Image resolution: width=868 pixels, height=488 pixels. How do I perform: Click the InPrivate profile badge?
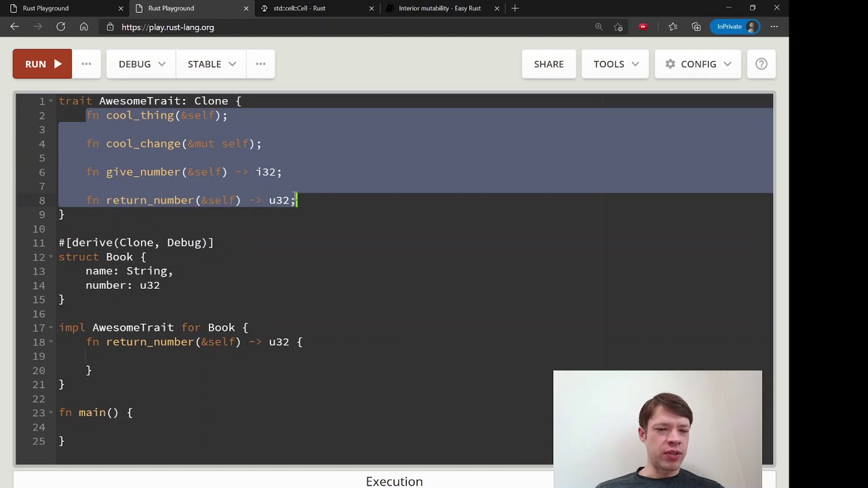735,26
